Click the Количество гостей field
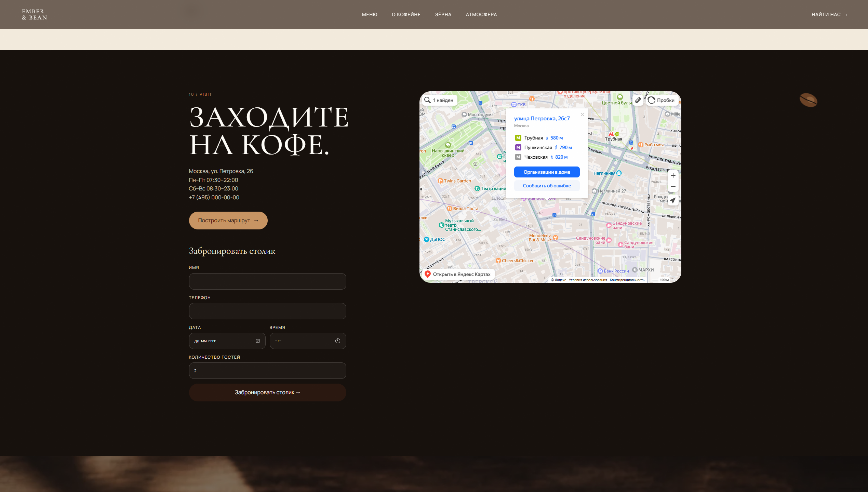 coord(267,371)
